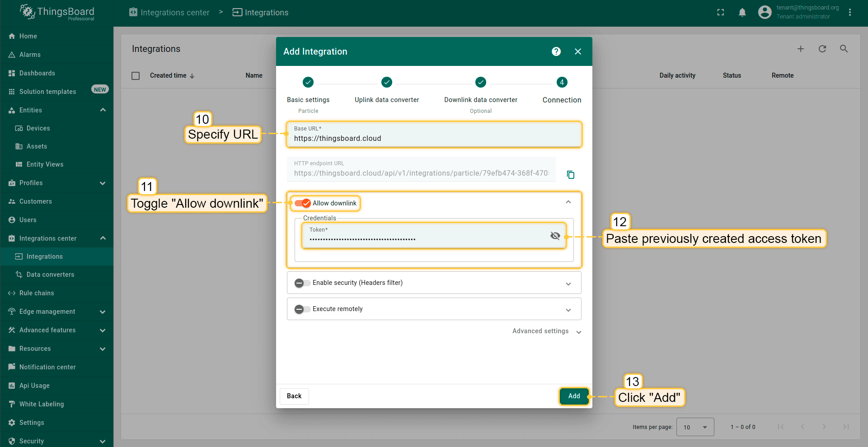Go to Rule chains page
This screenshot has height=447, width=868.
(37, 293)
